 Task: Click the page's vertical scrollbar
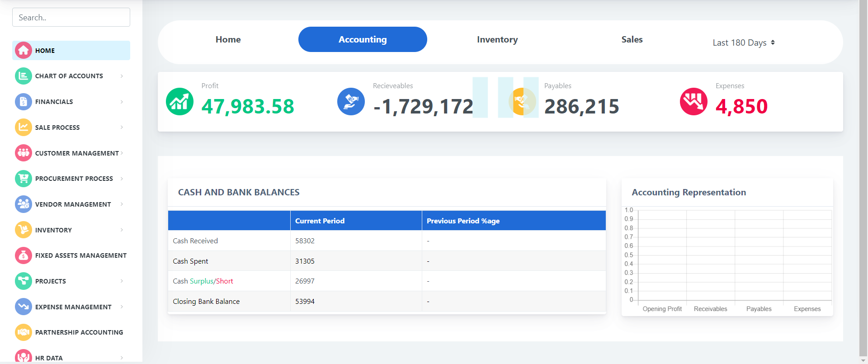tap(863, 181)
